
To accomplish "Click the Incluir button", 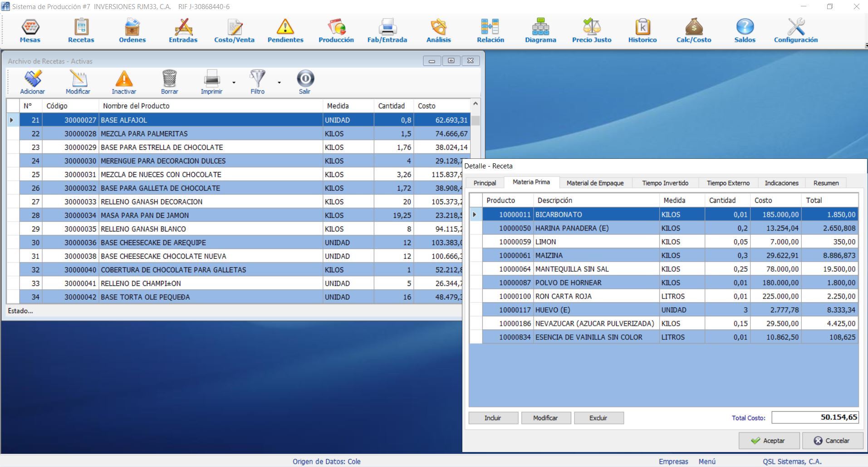I will click(x=493, y=418).
